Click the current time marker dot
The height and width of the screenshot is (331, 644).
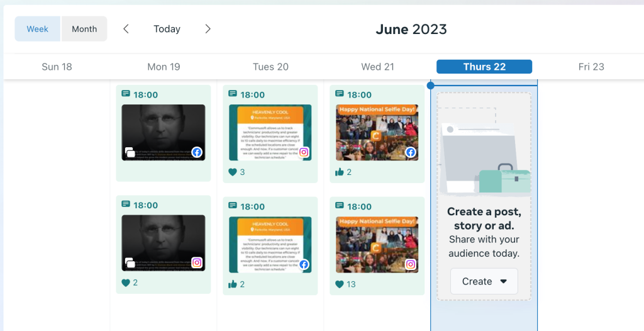tap(430, 85)
